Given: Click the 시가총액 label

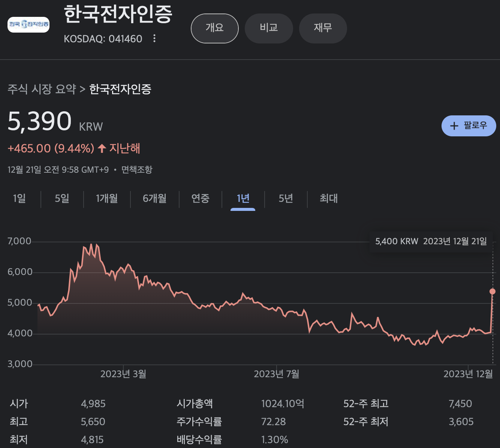Looking at the screenshot, I should [195, 404].
